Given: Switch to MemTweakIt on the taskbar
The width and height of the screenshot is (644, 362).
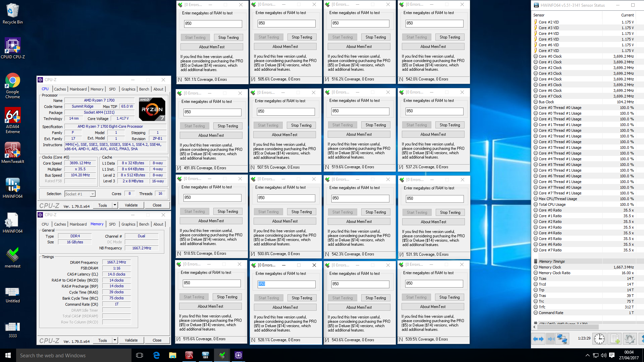Looking at the screenshot, I should [189, 355].
